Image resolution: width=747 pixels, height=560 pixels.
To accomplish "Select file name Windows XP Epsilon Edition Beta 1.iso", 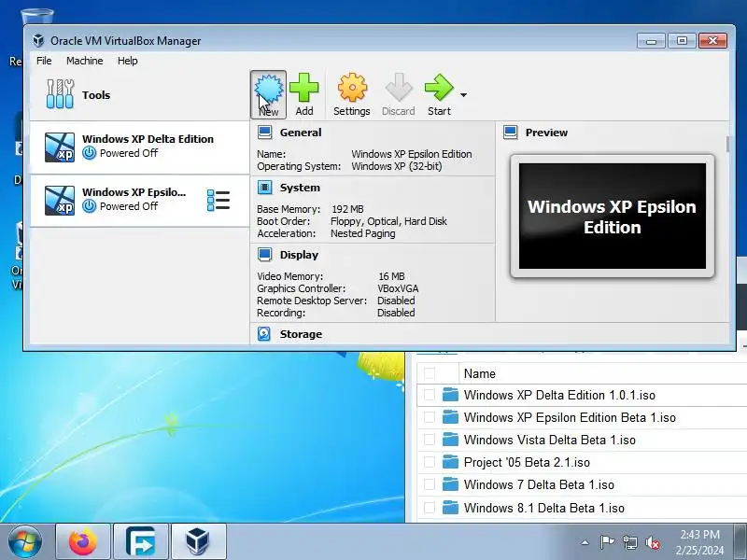I will click(570, 417).
